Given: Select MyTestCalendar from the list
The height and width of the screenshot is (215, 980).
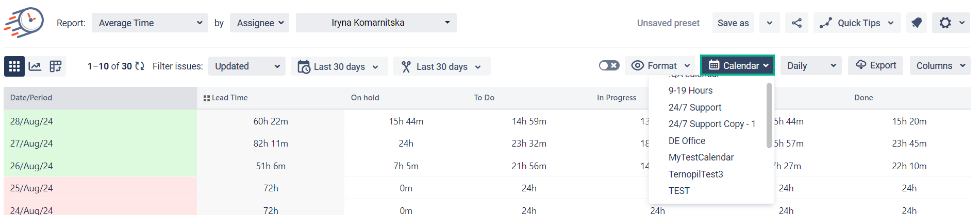Looking at the screenshot, I should [701, 157].
